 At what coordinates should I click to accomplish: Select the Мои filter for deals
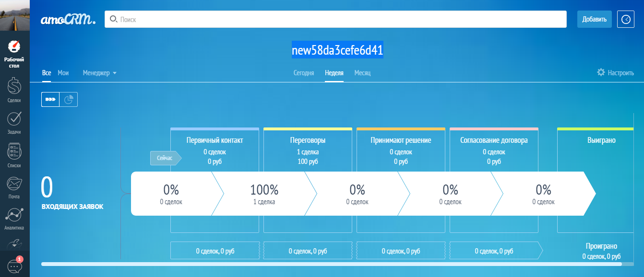(x=63, y=73)
